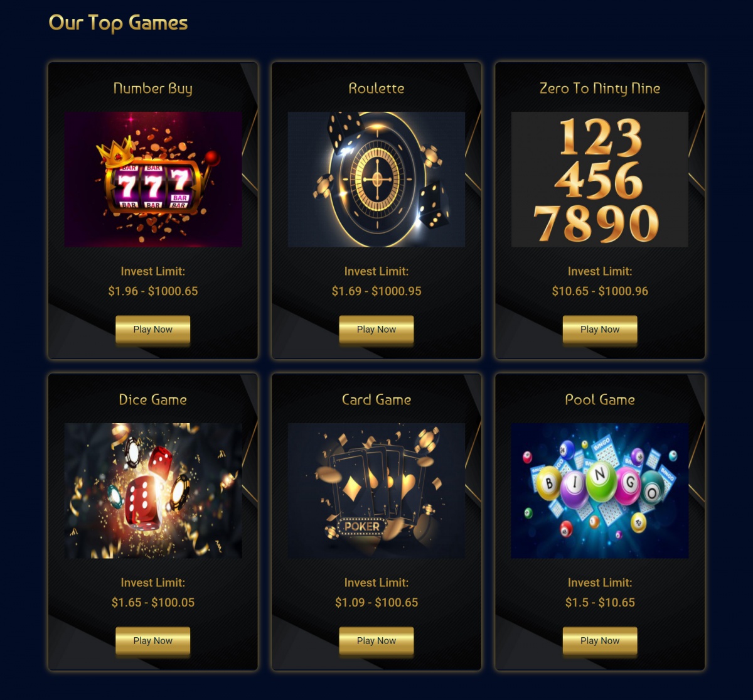Play Now under Zero To Ninty Nine
The width and height of the screenshot is (753, 700).
[x=600, y=330]
